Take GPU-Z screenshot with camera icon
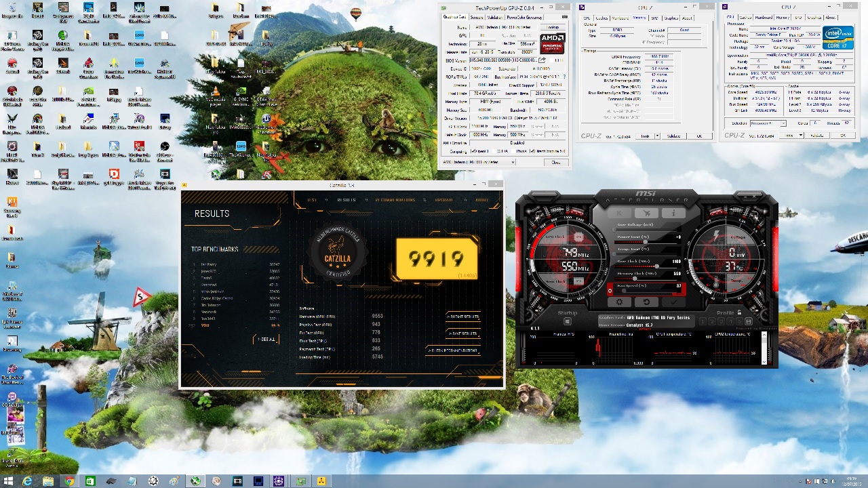Viewport: 868px width, 488px height. point(565,17)
